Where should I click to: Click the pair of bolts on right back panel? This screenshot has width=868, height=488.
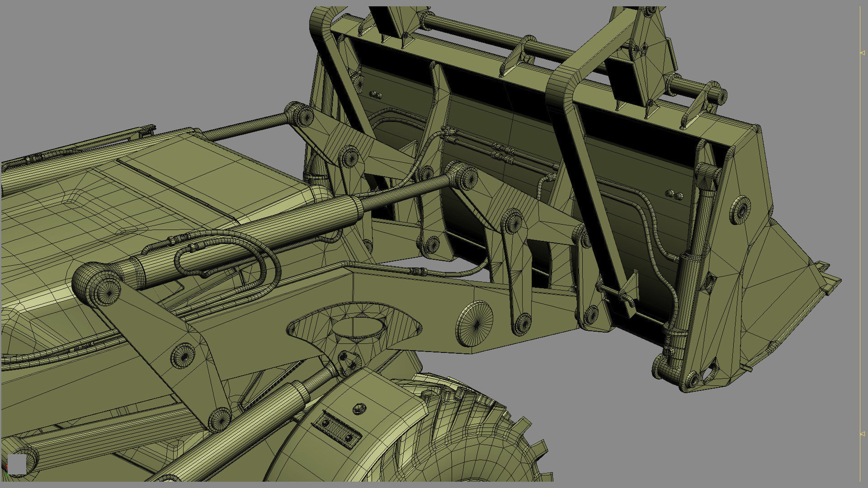(x=675, y=195)
